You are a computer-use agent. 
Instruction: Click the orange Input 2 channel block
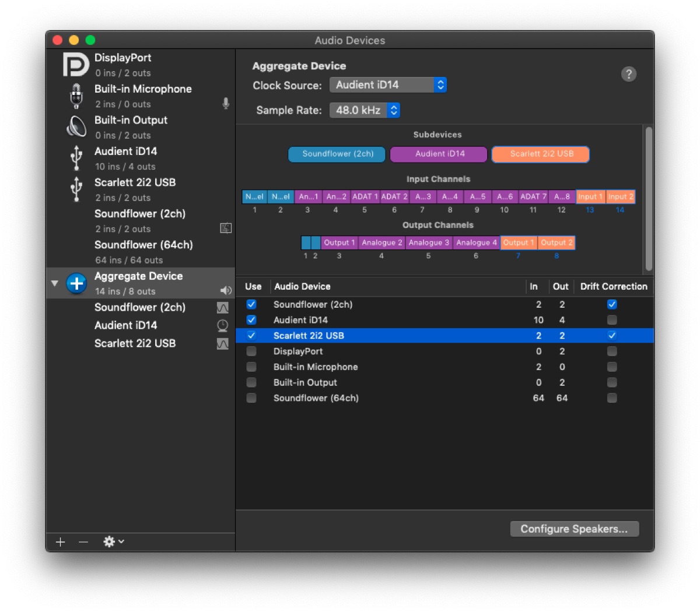(x=621, y=197)
